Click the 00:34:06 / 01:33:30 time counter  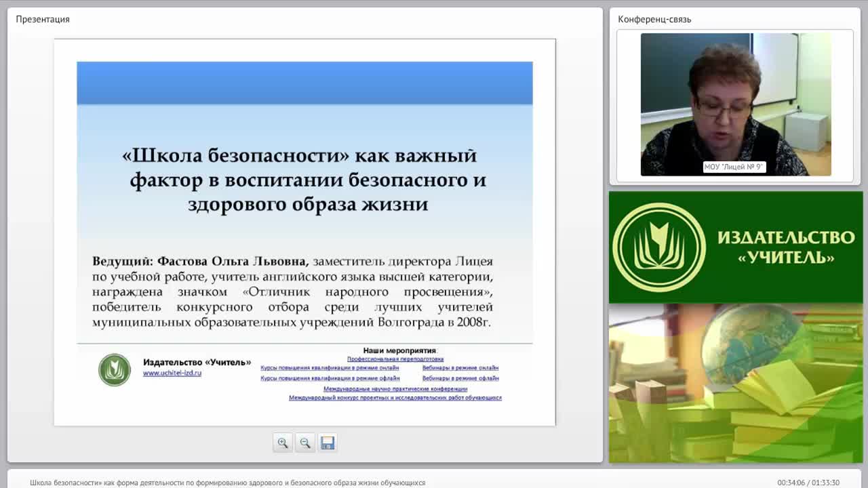point(808,483)
